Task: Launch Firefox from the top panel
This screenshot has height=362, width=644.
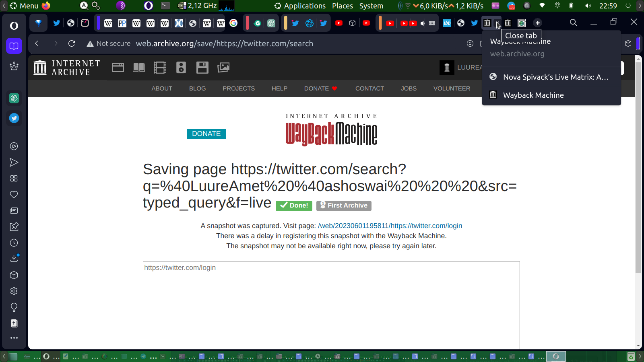Action: [x=46, y=6]
